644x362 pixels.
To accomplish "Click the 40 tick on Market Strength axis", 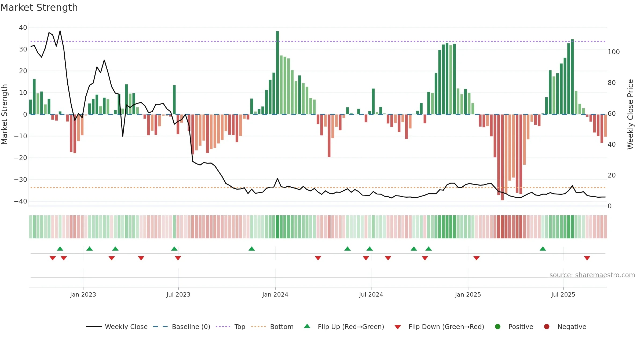I will pyautogui.click(x=23, y=27).
